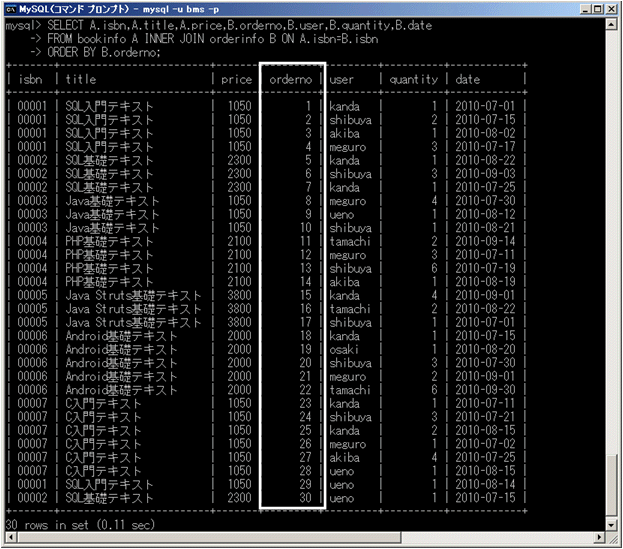623x549 pixels.
Task: Click the 'price' column header
Action: pos(236,80)
